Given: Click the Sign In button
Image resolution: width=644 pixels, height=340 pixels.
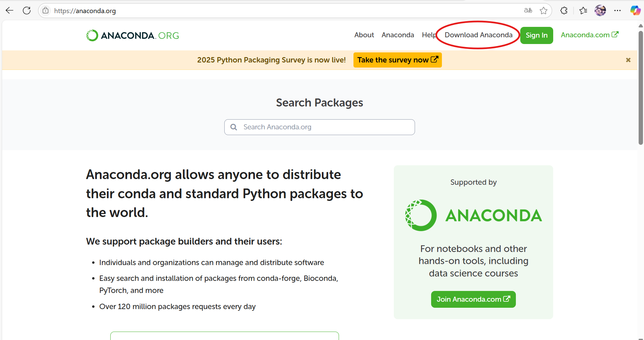Looking at the screenshot, I should pos(537,35).
